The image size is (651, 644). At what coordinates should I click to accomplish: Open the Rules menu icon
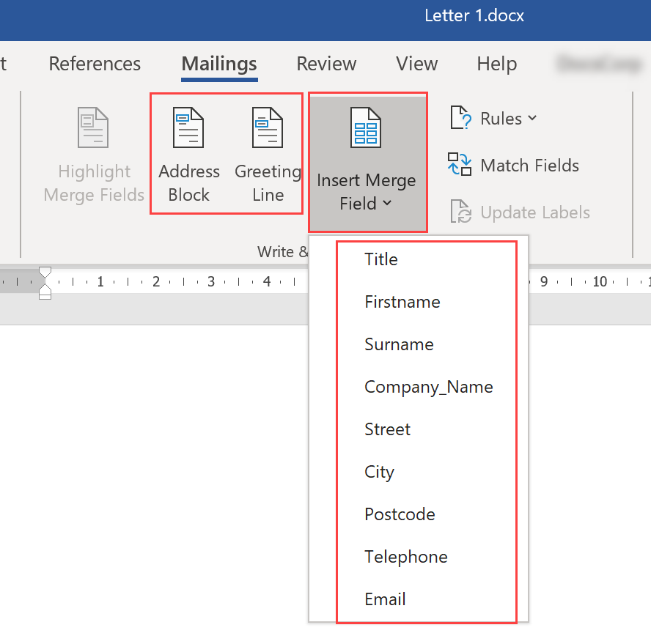[x=460, y=117]
